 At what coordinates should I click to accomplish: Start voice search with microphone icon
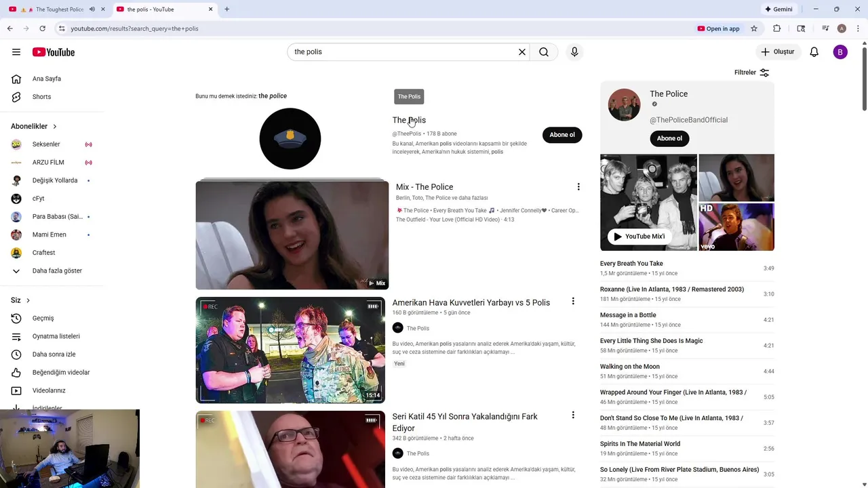click(x=574, y=52)
